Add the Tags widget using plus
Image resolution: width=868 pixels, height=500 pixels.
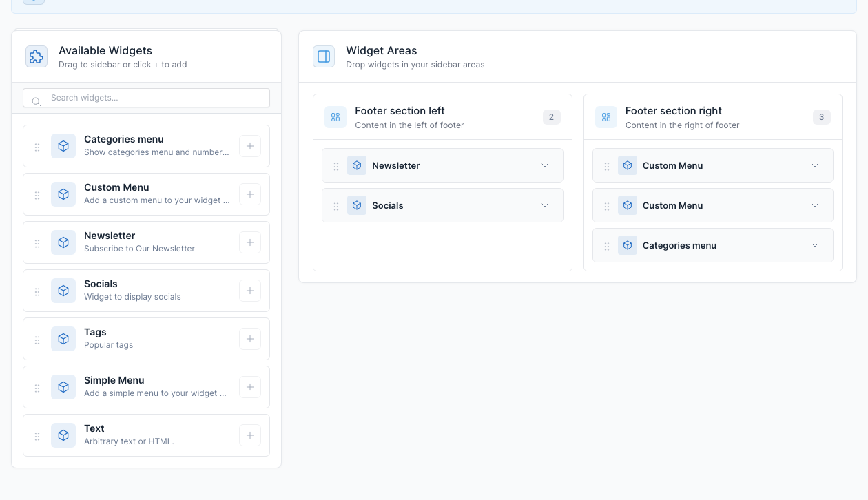(x=250, y=339)
